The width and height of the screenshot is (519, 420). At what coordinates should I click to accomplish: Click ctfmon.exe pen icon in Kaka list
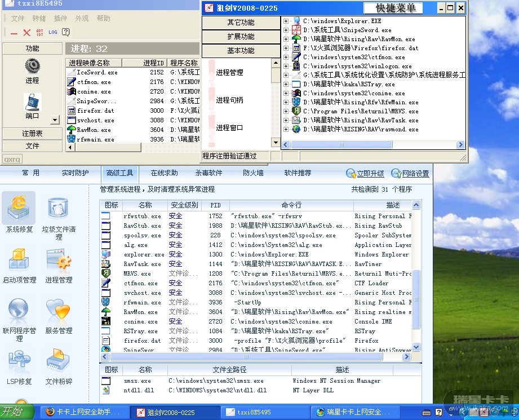coord(106,283)
